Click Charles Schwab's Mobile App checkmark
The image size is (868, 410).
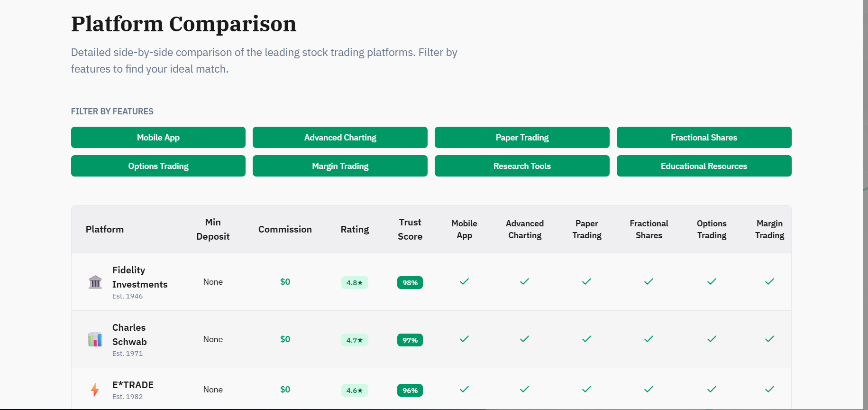pyautogui.click(x=464, y=339)
